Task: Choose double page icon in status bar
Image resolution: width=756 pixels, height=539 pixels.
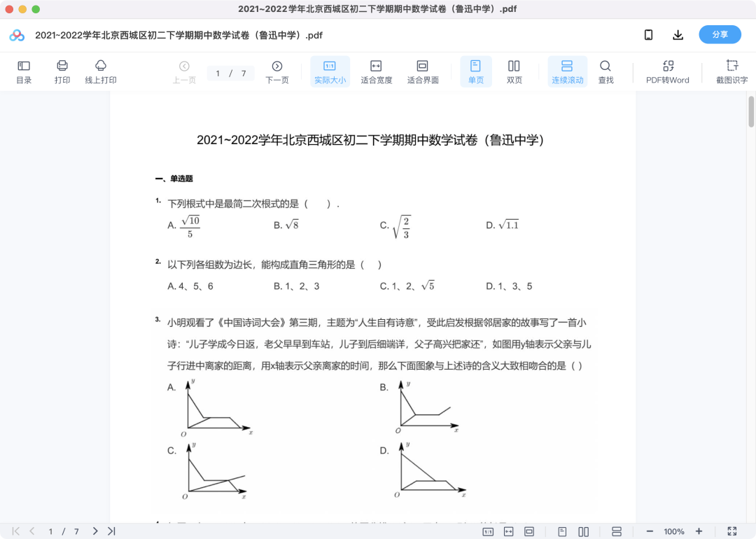Action: click(583, 531)
